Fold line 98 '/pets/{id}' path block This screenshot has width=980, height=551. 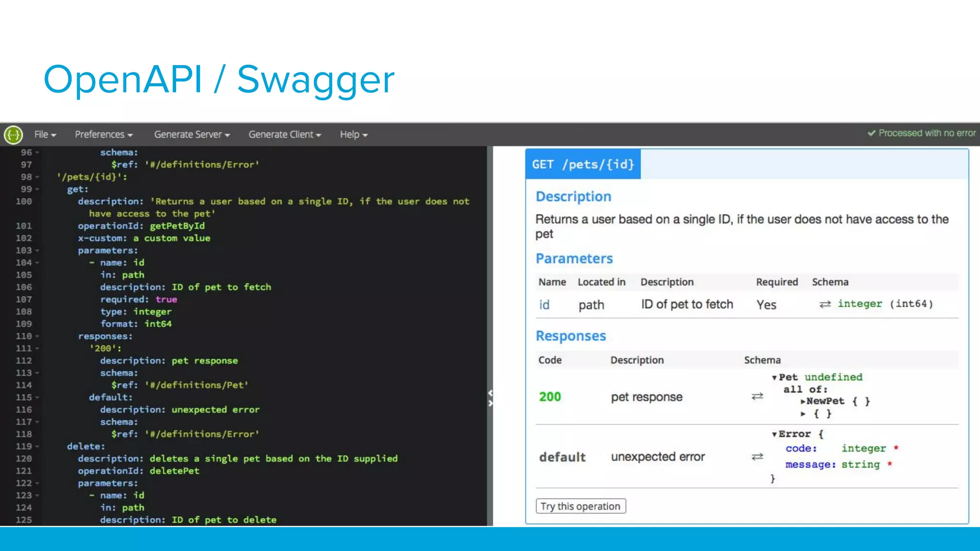click(37, 177)
